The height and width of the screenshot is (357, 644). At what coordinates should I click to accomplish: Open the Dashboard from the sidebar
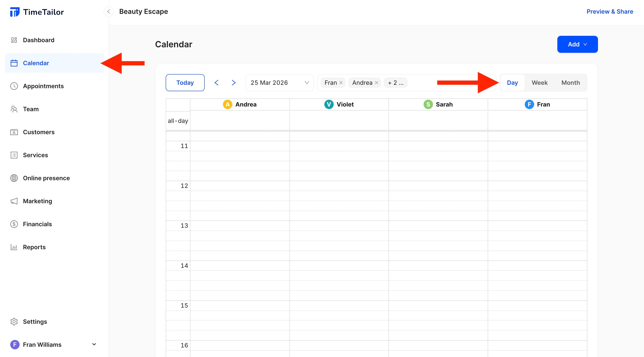[x=39, y=40]
